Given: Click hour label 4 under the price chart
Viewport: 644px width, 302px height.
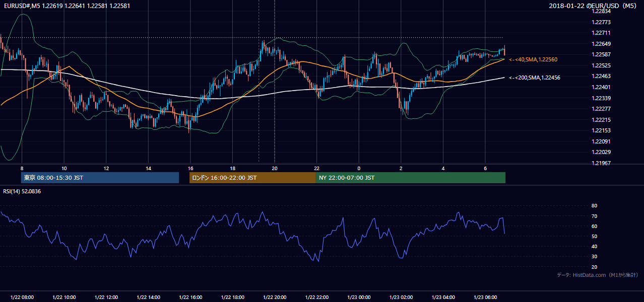Looking at the screenshot, I should (443, 168).
